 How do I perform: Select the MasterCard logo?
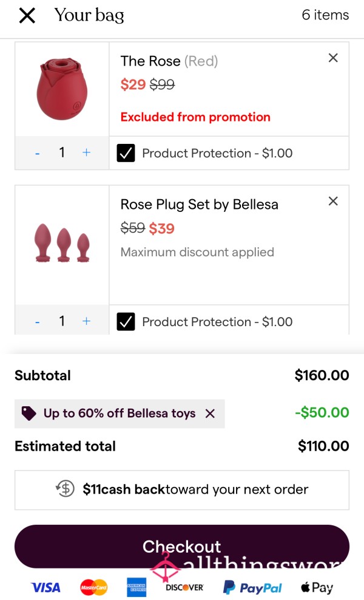click(x=93, y=587)
